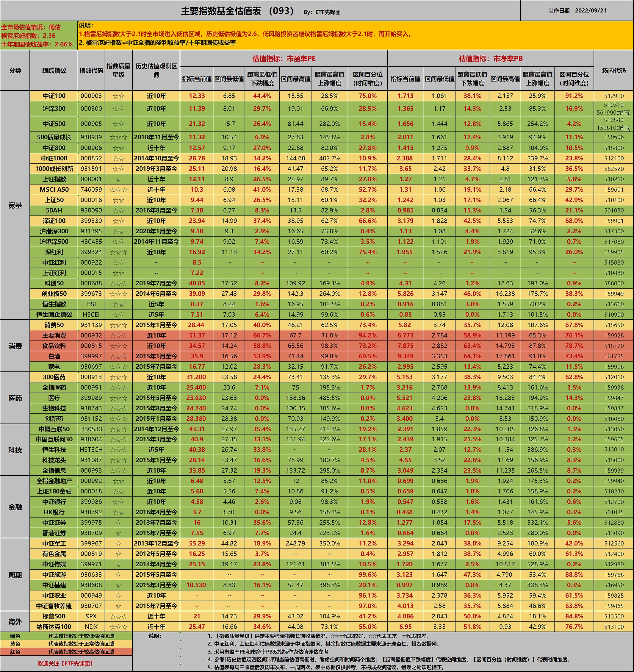Click the star rating for 中证100

(x=118, y=96)
